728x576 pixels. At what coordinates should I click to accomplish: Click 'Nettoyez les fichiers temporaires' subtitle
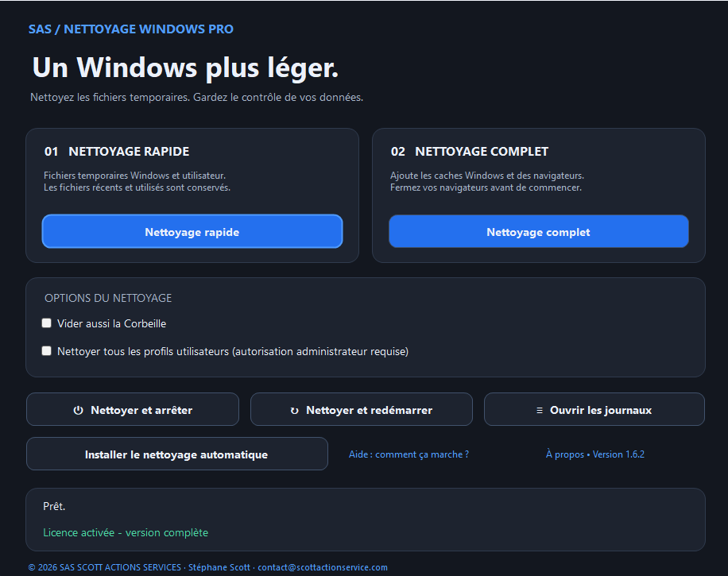click(110, 98)
